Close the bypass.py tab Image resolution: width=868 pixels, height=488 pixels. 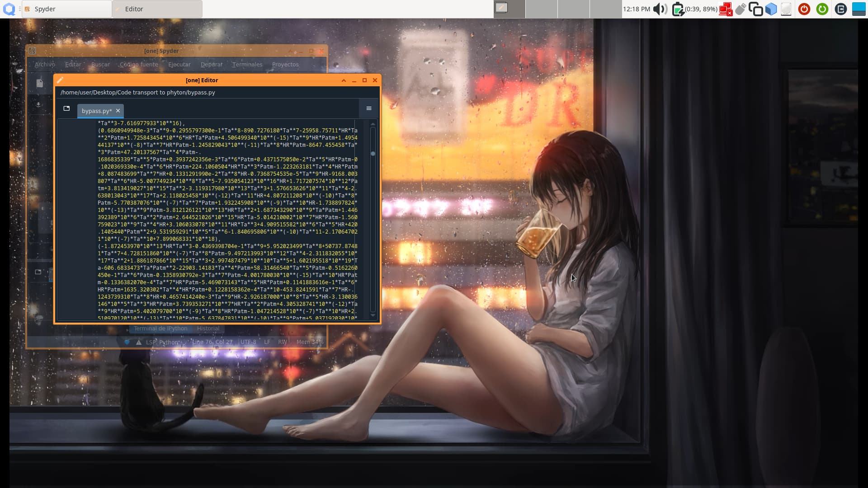click(118, 111)
